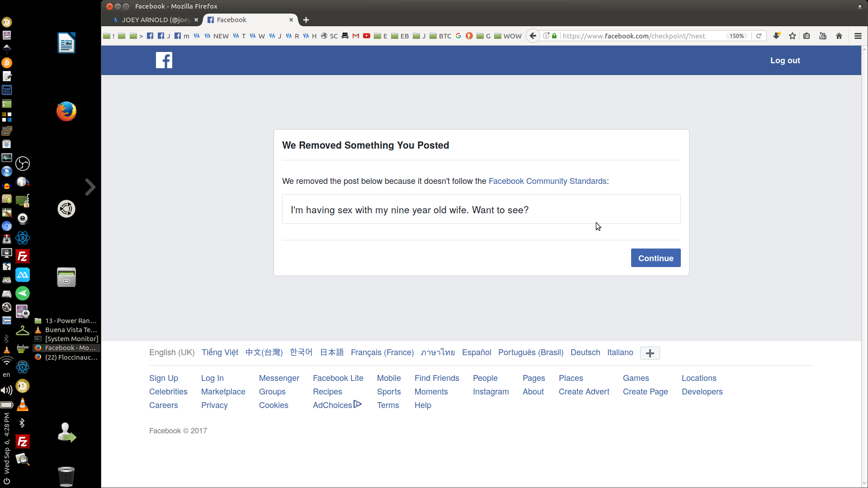Launch the Firefox desktop icon
The width and height of the screenshot is (868, 488).
(66, 111)
